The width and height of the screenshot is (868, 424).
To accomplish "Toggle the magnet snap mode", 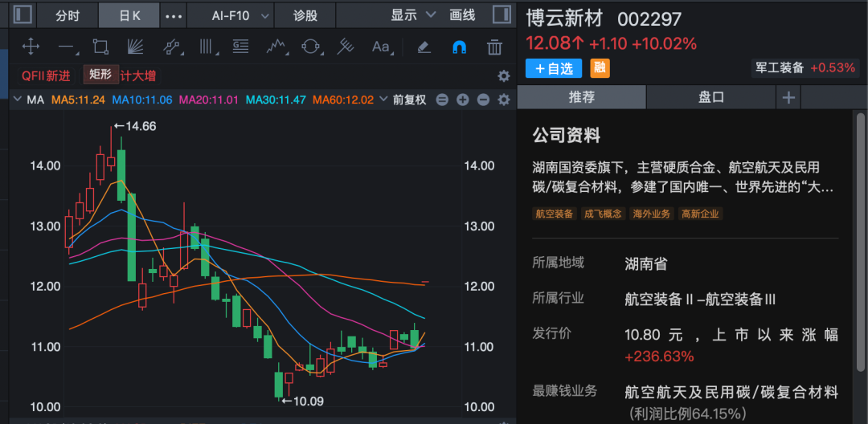I will (460, 47).
